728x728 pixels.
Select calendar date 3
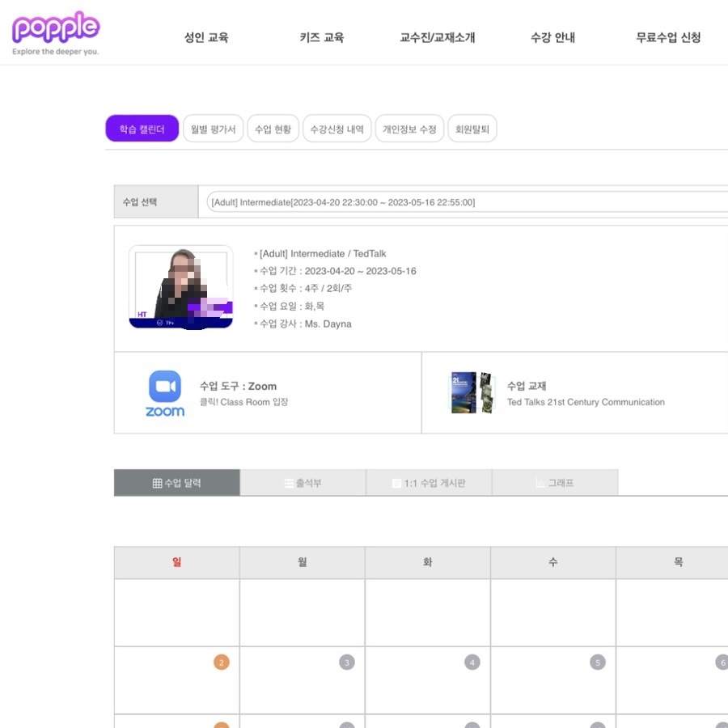pos(347,662)
